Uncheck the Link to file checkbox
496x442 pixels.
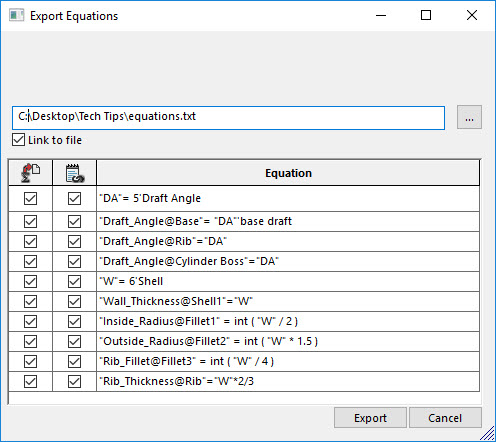18,140
